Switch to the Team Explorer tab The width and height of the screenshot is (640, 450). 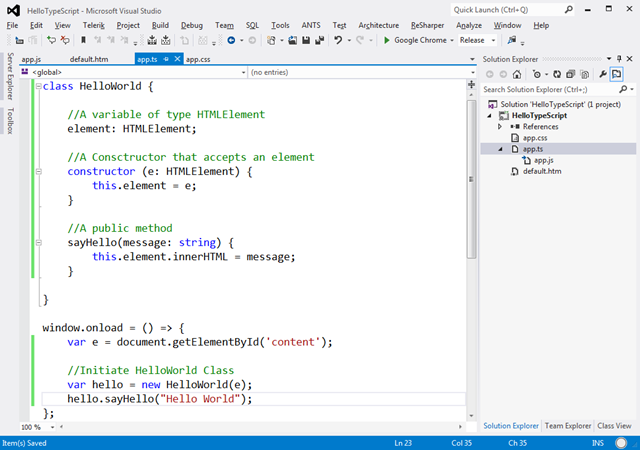(x=567, y=425)
